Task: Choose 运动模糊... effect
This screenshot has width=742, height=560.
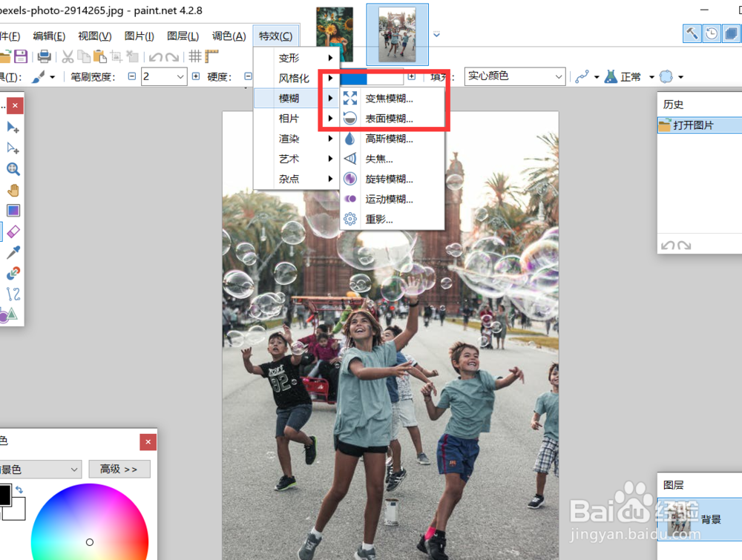Action: [x=392, y=199]
